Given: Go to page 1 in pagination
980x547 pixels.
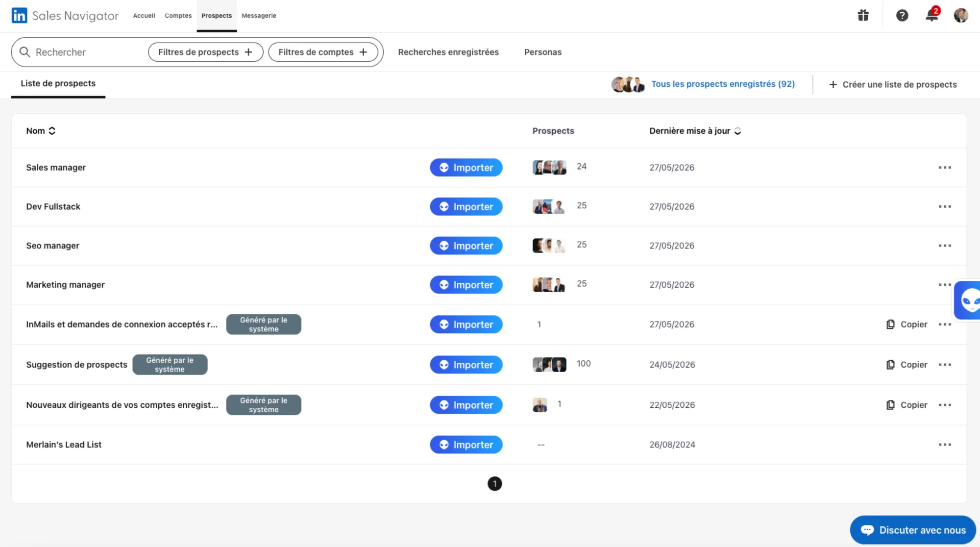Looking at the screenshot, I should coord(495,484).
